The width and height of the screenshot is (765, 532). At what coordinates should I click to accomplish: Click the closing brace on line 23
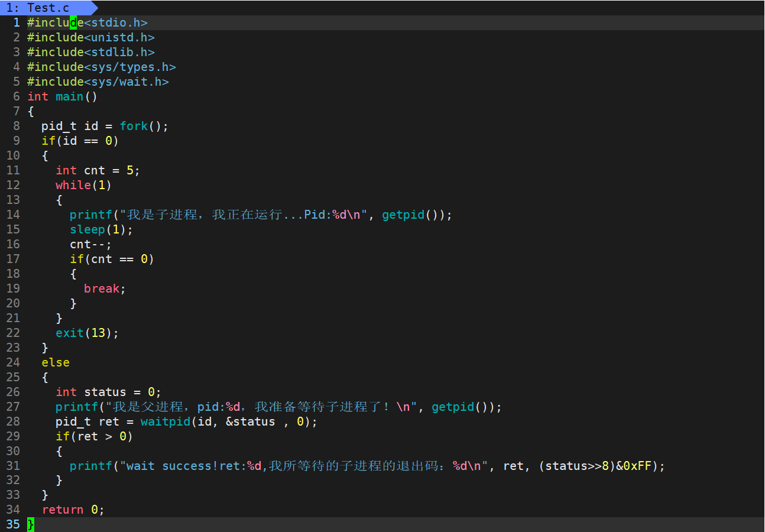click(x=45, y=348)
